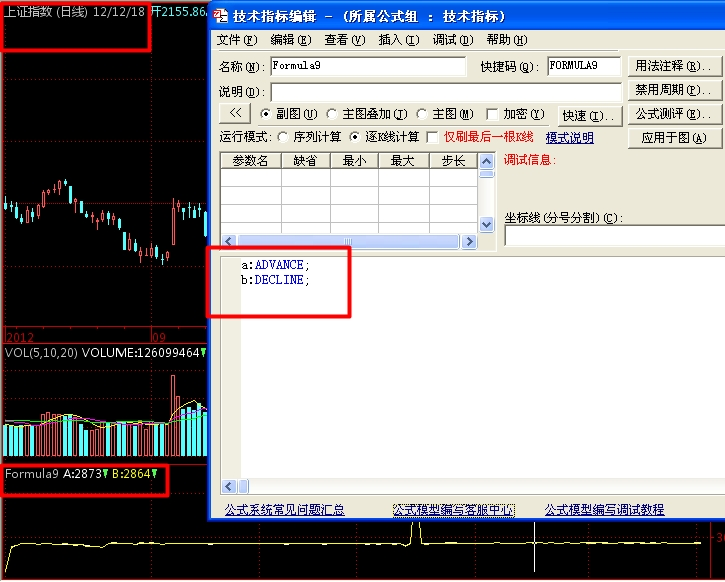Select 序列计算 run mode

tap(283, 137)
